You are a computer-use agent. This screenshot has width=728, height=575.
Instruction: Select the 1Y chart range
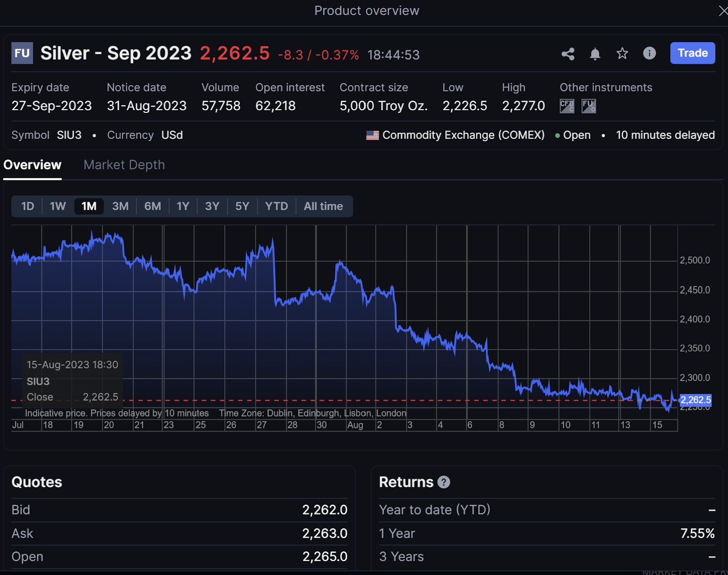(x=182, y=206)
